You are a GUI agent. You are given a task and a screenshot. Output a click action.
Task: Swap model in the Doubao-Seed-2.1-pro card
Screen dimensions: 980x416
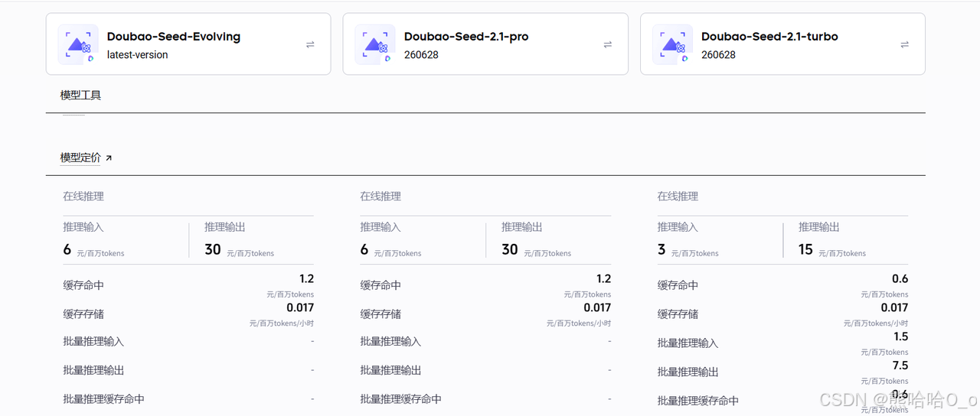click(608, 44)
